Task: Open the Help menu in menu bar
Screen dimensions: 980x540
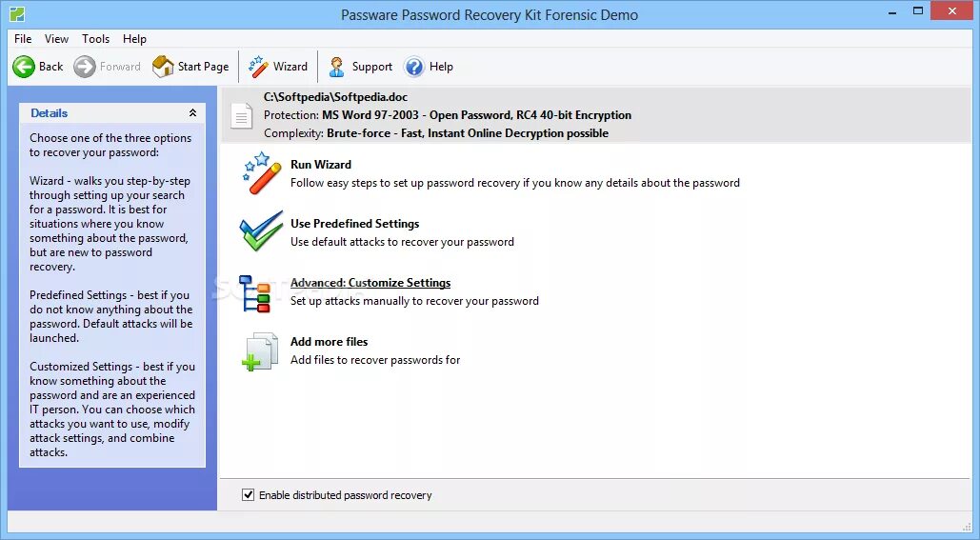Action: (x=134, y=39)
